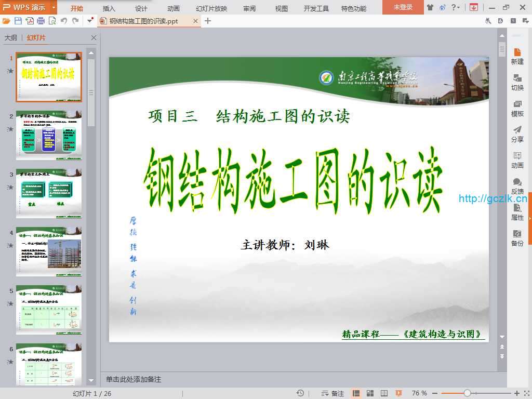532x399 pixels.
Task: Expand the quick access toolbar customize arrow
Action: (90, 21)
